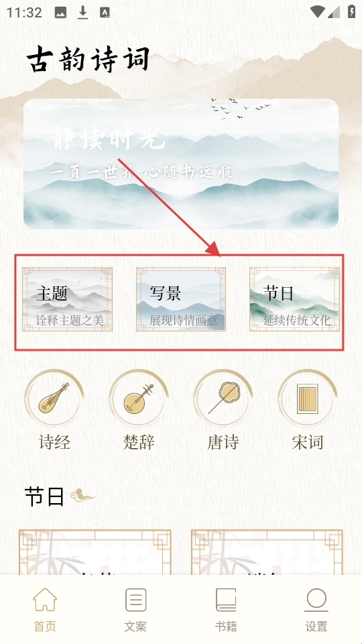Open the 宋词 book icon

coord(308,398)
